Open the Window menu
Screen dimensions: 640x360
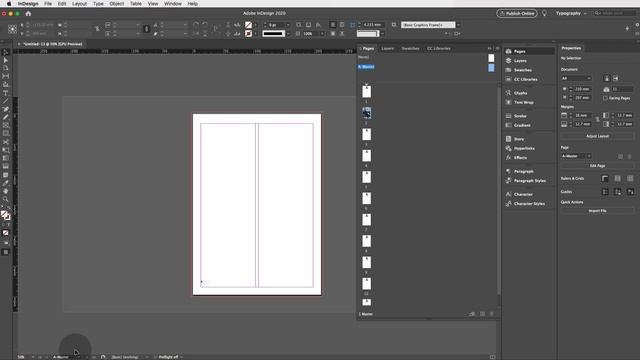[173, 4]
